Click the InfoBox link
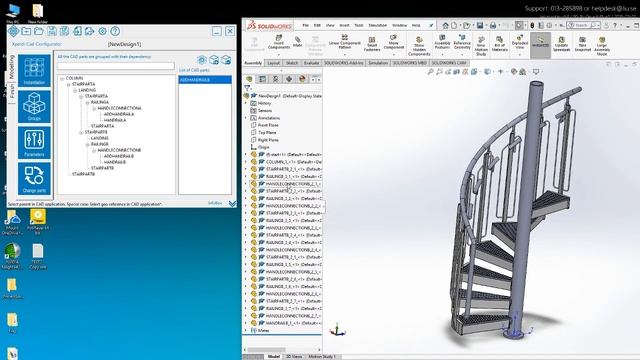 (x=215, y=203)
